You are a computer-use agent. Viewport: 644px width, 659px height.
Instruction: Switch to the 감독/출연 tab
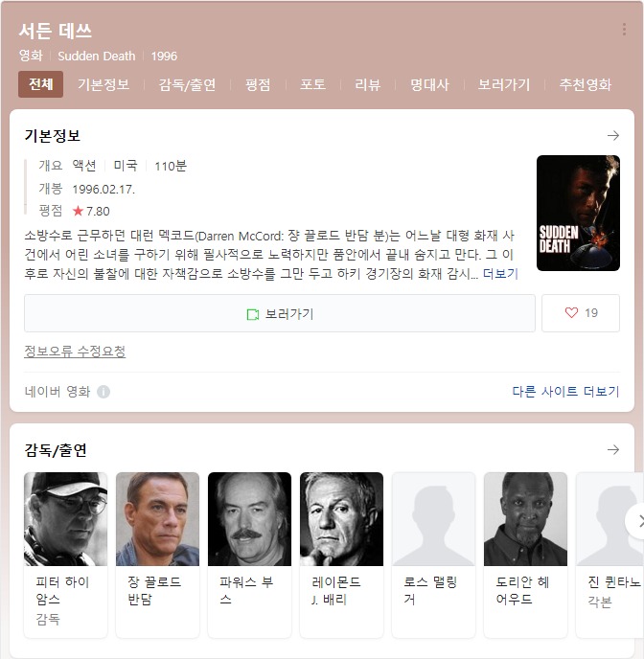[x=187, y=85]
